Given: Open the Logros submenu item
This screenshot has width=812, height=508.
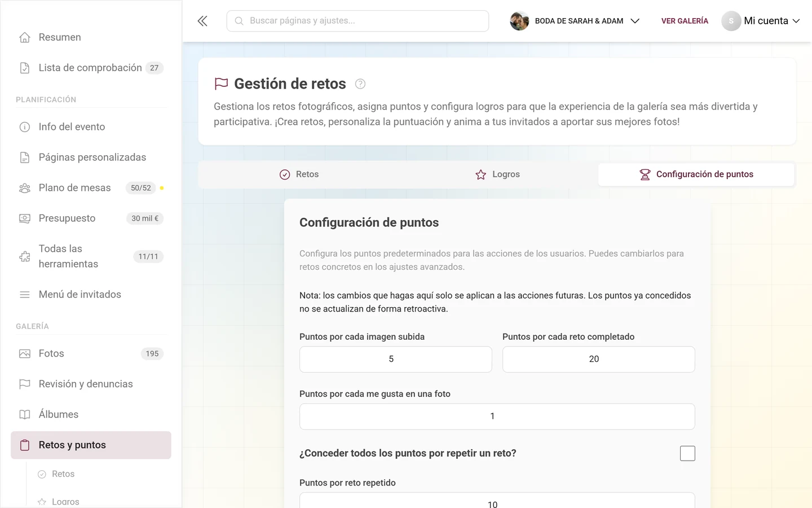Looking at the screenshot, I should 65,501.
